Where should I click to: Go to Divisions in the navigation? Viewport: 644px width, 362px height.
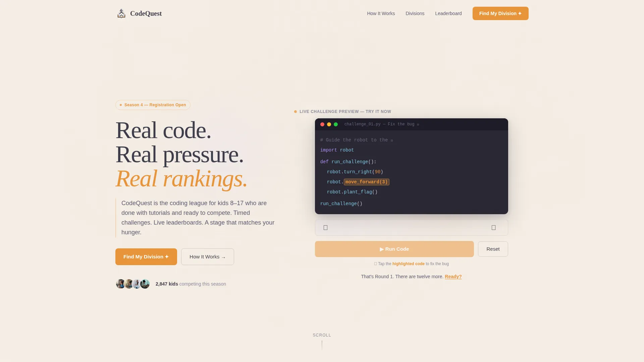(415, 13)
